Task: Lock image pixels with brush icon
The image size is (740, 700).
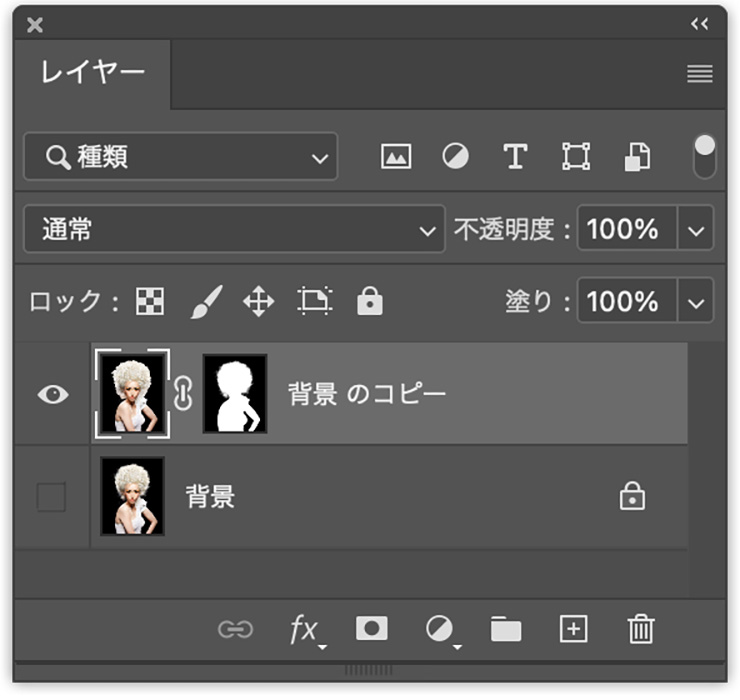Action: pos(205,301)
